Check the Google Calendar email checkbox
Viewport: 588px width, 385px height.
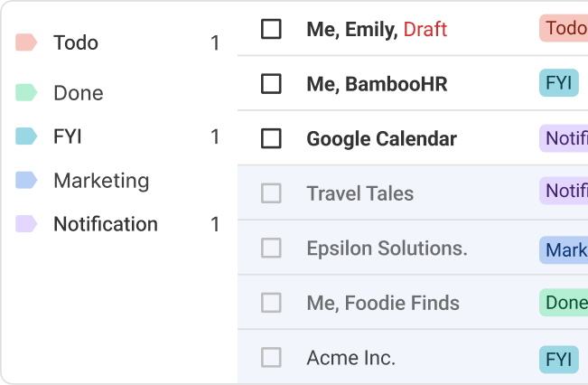coord(271,138)
